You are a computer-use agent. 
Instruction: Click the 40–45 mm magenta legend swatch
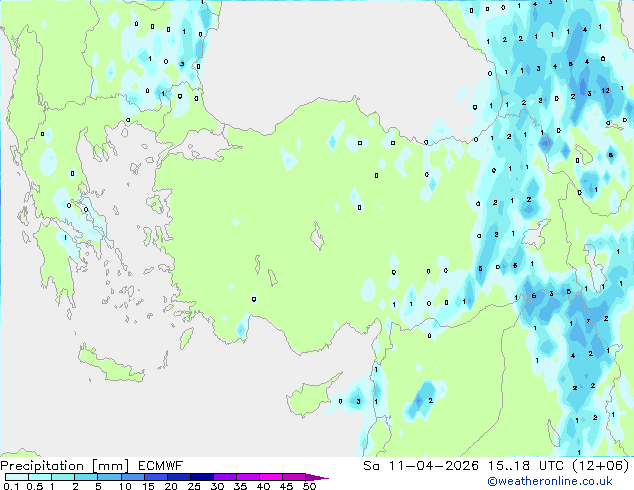(271, 477)
